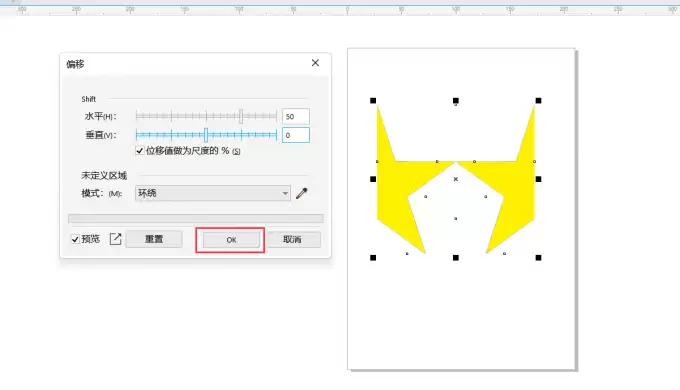
Task: Click the 重置 button
Action: [154, 239]
